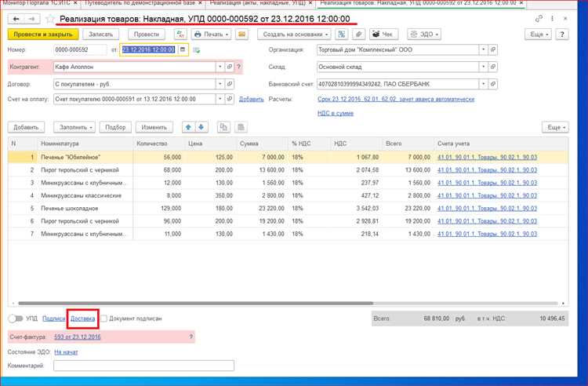Open the Доставка link
Screen dimensions: 588x386
[82, 319]
